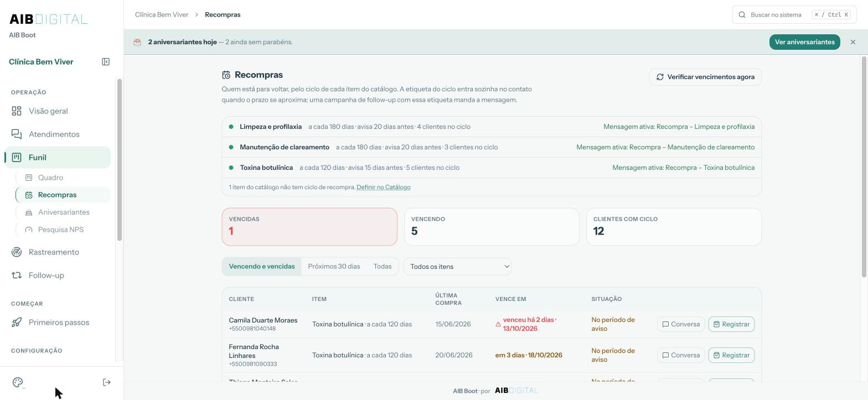The width and height of the screenshot is (868, 400).
Task: Click the logout icon in sidebar footer
Action: [x=107, y=382]
